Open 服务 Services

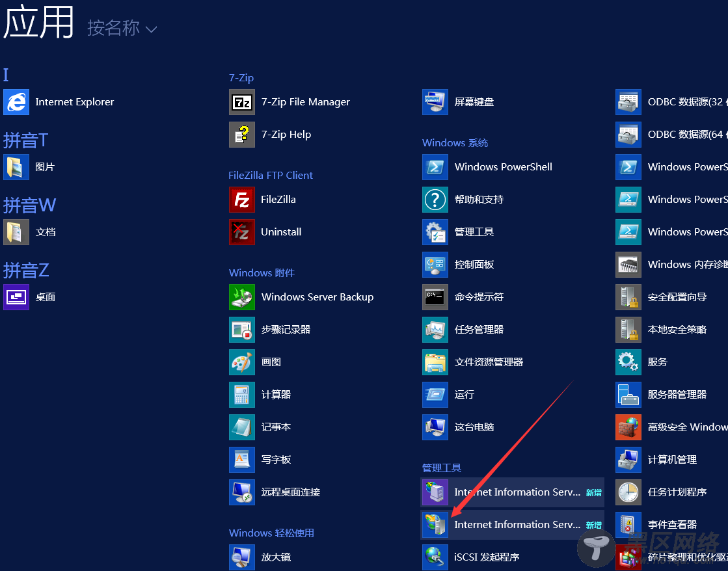tap(641, 362)
